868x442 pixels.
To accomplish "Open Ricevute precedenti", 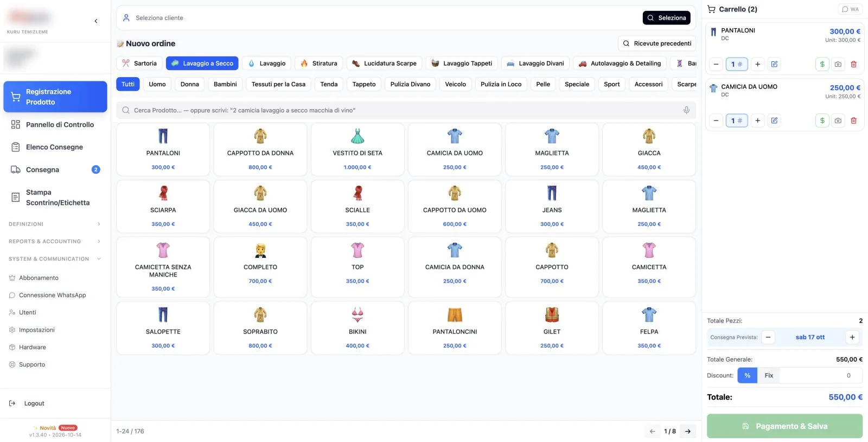I will click(657, 43).
